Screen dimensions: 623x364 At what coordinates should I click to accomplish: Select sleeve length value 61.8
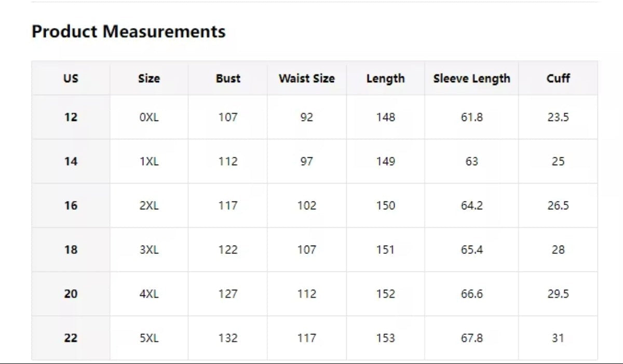[x=471, y=117]
